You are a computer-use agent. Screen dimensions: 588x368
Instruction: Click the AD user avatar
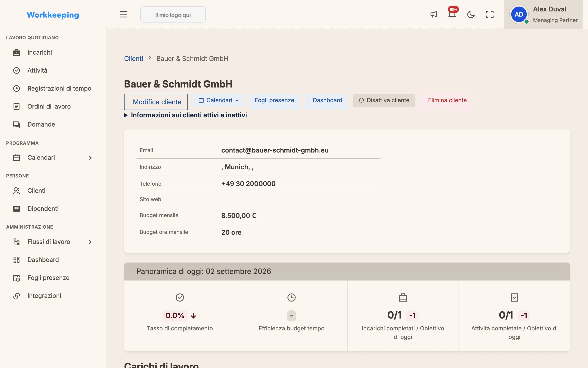point(519,14)
